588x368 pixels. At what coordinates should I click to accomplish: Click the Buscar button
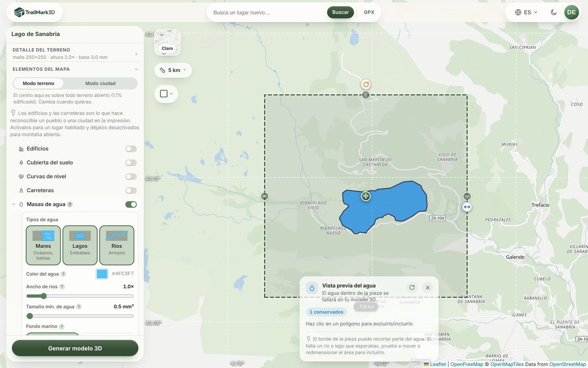(x=341, y=12)
